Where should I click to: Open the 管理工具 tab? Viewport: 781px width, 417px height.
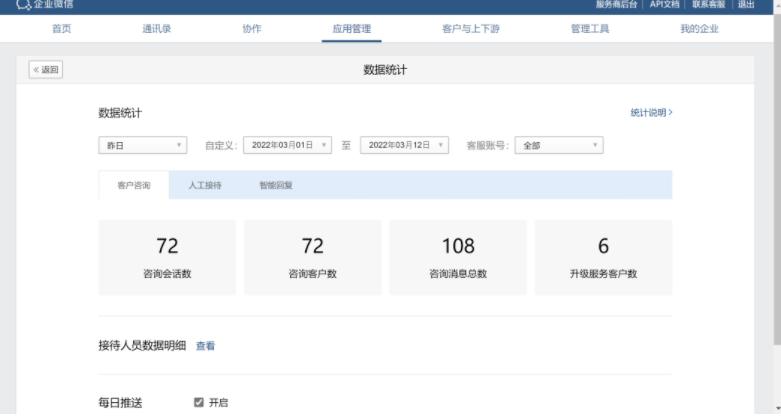point(590,29)
